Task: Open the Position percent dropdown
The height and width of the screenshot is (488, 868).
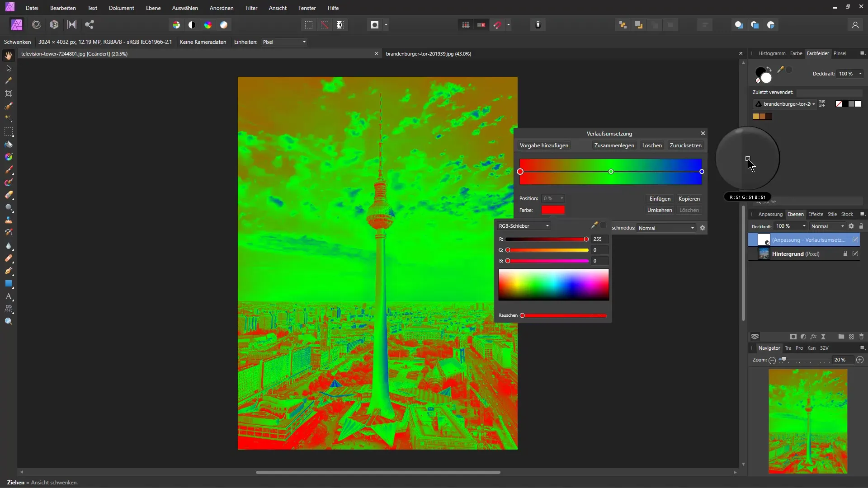Action: coord(553,198)
